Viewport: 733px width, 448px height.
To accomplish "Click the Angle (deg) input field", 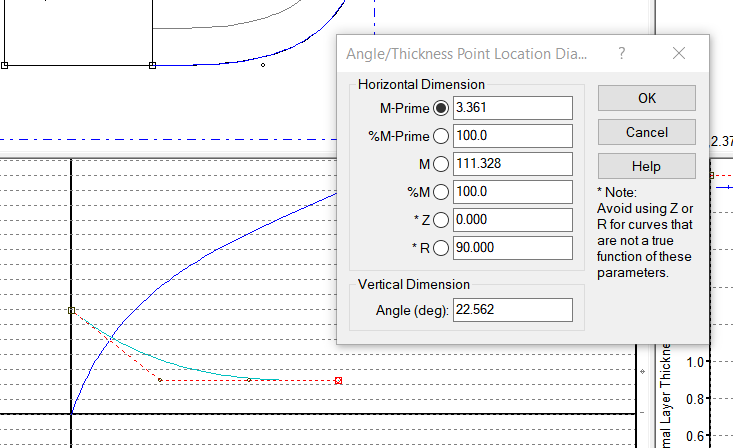I will tap(512, 310).
